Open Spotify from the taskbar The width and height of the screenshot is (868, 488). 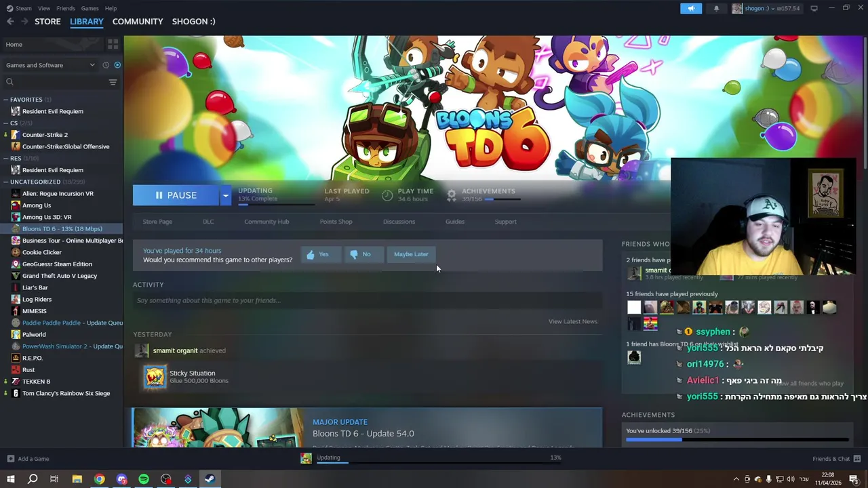tap(144, 479)
